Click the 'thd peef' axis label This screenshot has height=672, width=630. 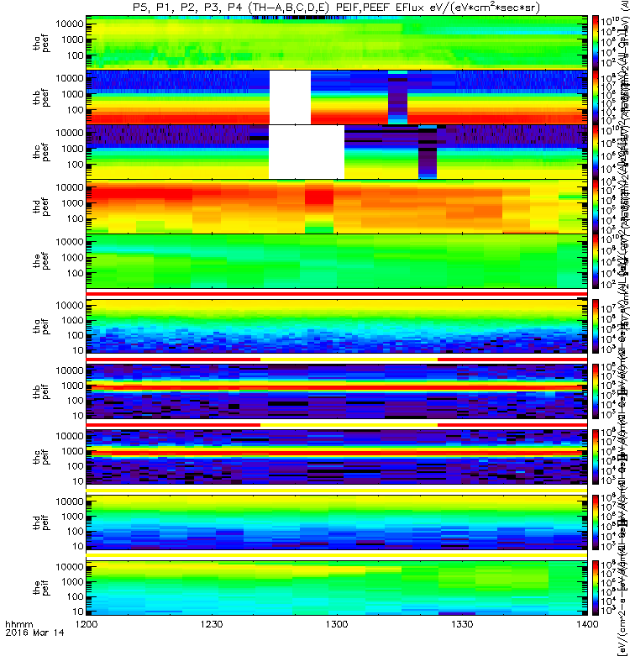pos(41,207)
